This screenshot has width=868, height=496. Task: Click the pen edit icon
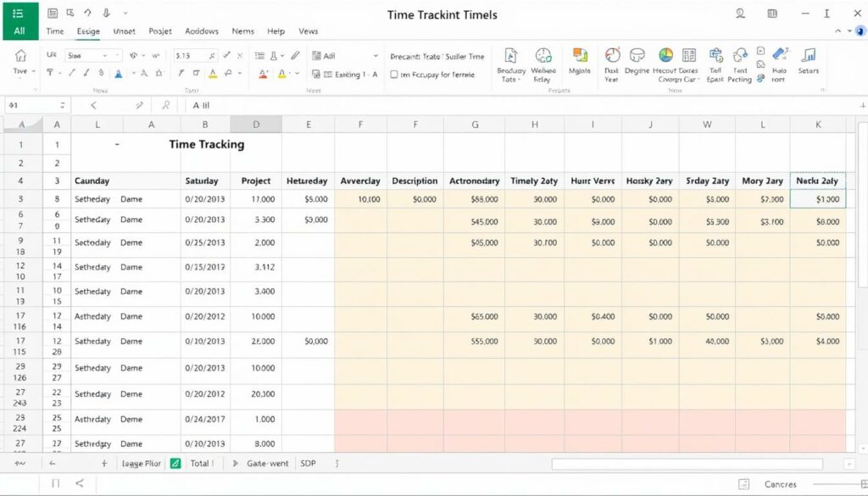[x=295, y=55]
